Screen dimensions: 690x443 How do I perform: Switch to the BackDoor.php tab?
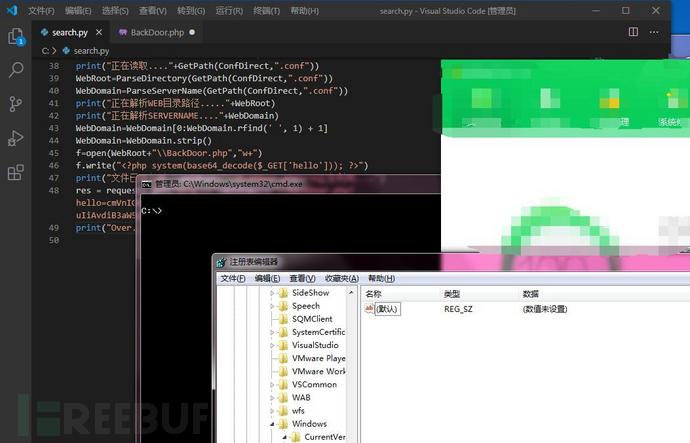157,32
